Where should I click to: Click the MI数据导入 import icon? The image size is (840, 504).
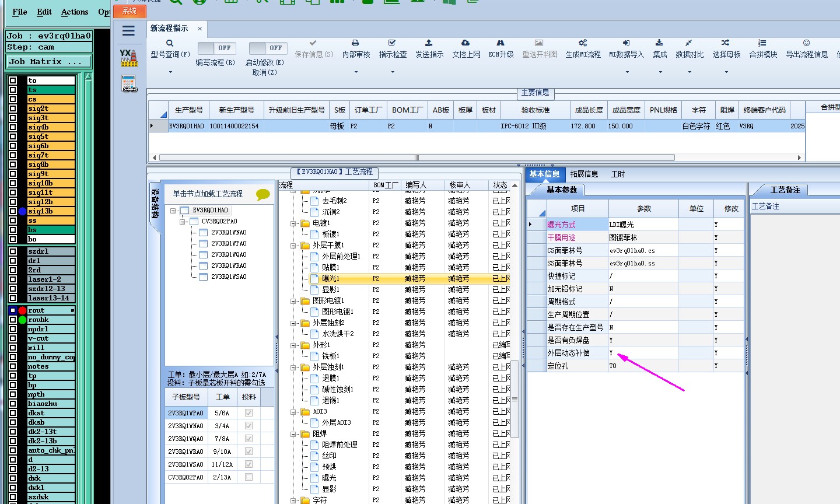click(x=626, y=43)
